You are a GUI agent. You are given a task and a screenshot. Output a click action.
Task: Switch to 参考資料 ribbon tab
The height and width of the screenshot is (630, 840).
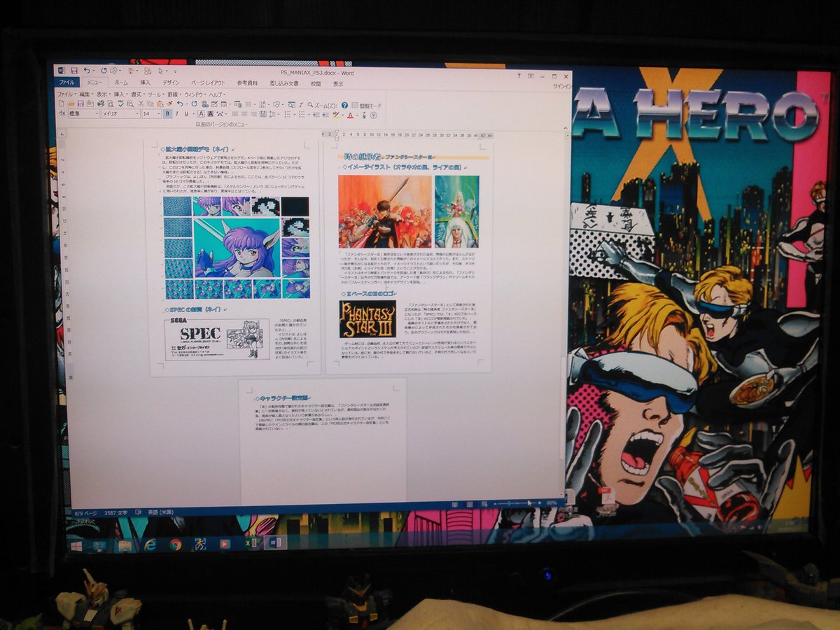point(247,83)
